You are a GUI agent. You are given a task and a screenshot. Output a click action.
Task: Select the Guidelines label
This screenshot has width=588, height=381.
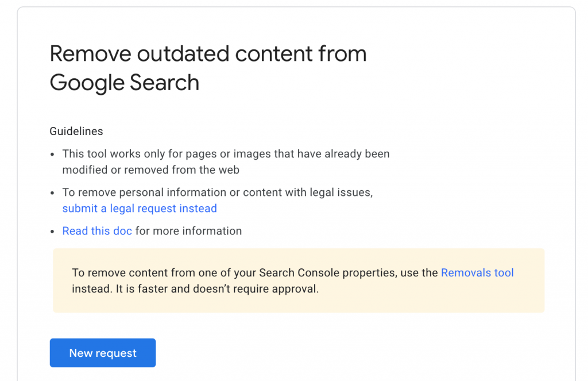tap(76, 131)
